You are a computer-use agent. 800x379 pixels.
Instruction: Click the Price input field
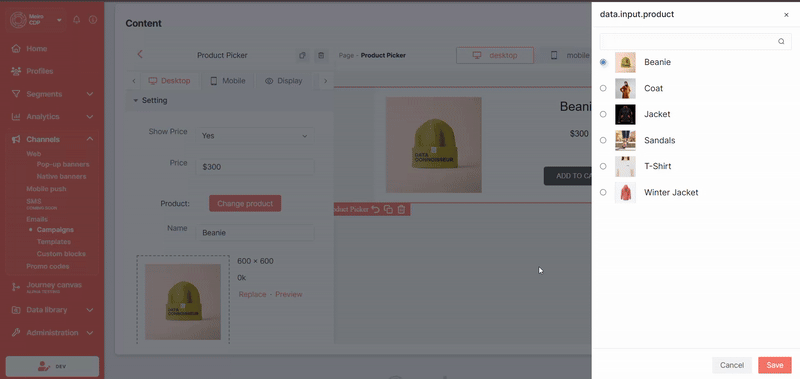[x=255, y=167]
